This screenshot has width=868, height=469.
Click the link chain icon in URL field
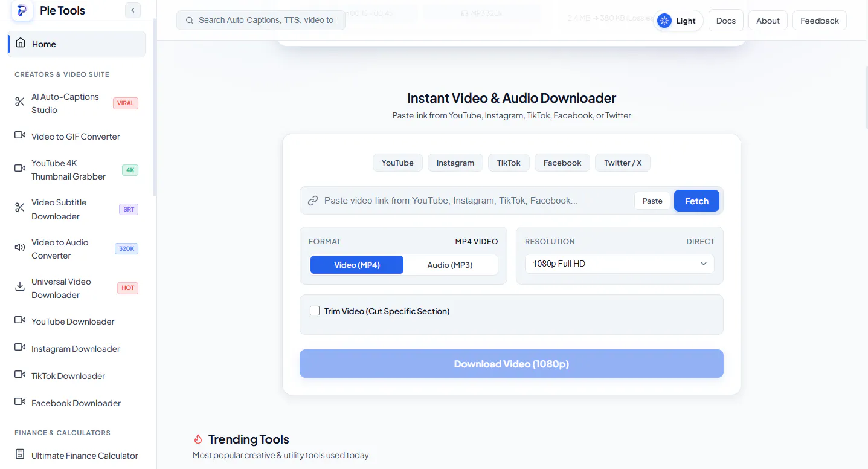click(x=313, y=201)
